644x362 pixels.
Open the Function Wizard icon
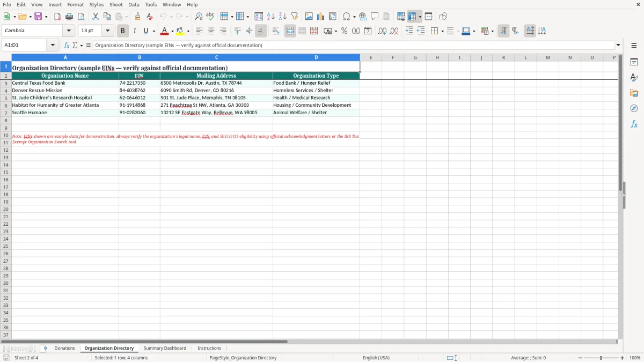[67, 46]
